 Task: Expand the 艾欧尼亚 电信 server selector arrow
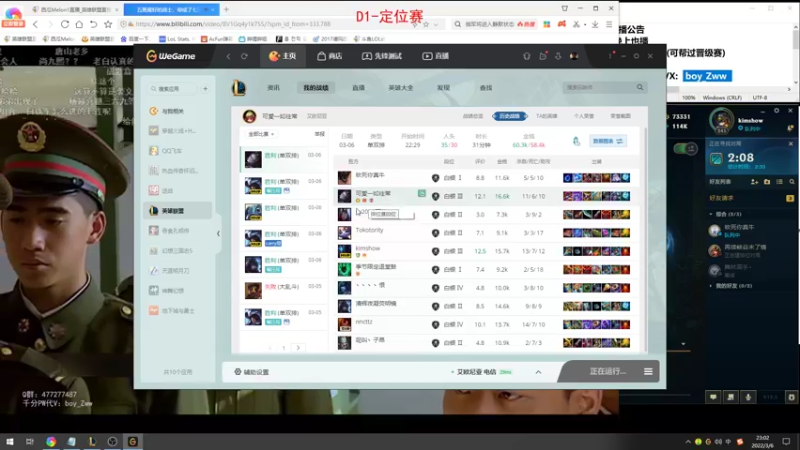click(538, 372)
